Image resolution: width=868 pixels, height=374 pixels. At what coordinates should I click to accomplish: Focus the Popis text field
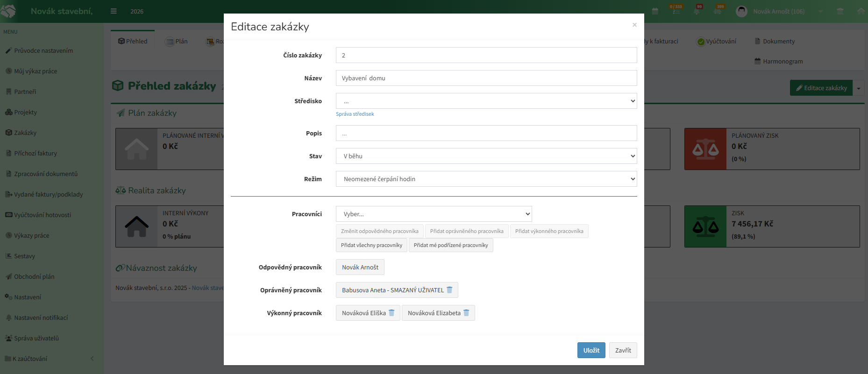486,133
